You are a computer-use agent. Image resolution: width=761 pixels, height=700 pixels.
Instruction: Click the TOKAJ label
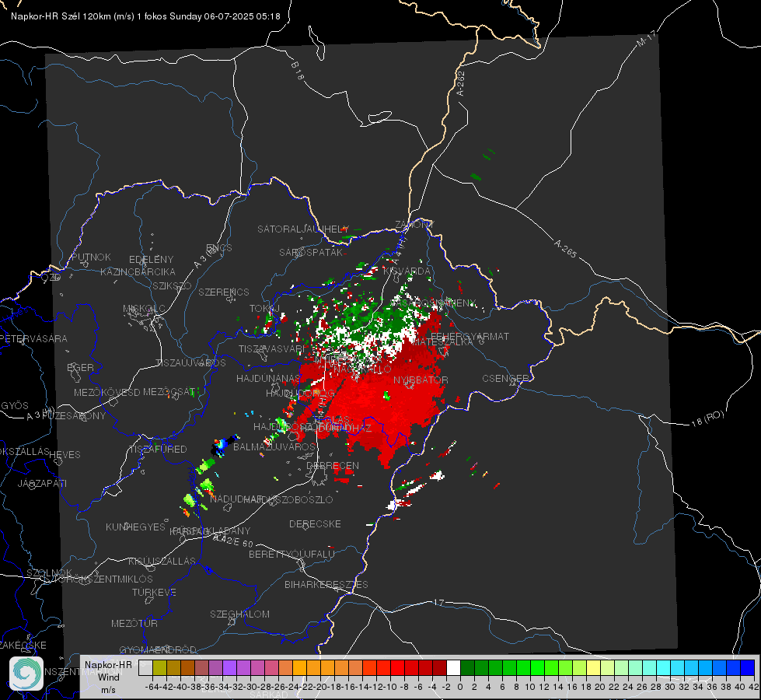click(264, 309)
